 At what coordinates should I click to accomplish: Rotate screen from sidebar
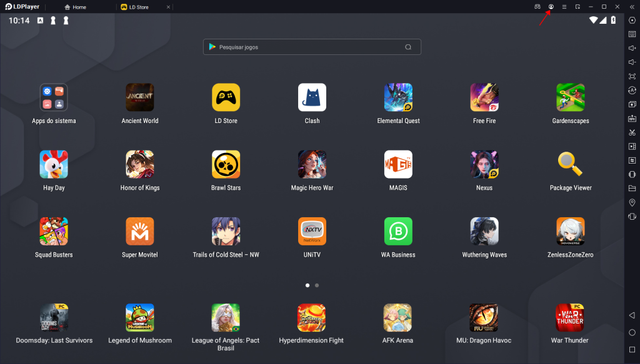point(632,174)
